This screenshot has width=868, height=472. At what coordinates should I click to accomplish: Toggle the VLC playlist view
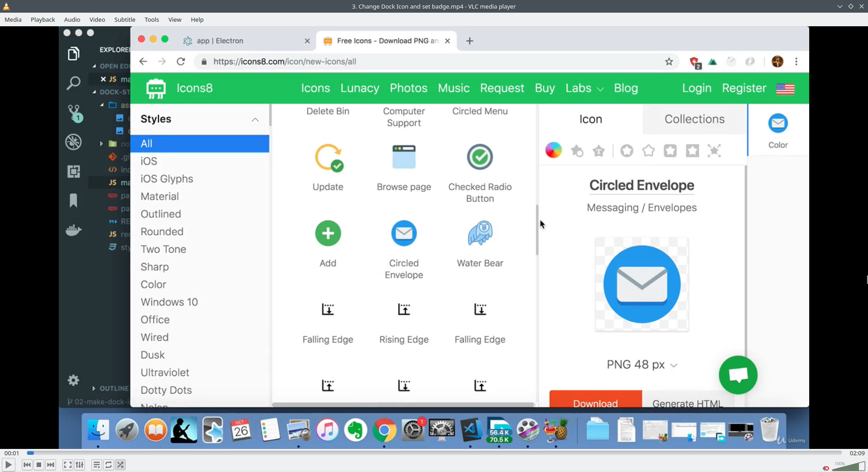96,465
